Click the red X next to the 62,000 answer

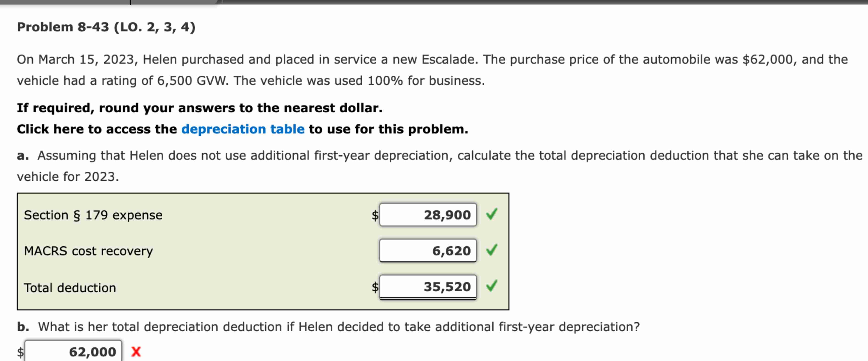point(136,352)
